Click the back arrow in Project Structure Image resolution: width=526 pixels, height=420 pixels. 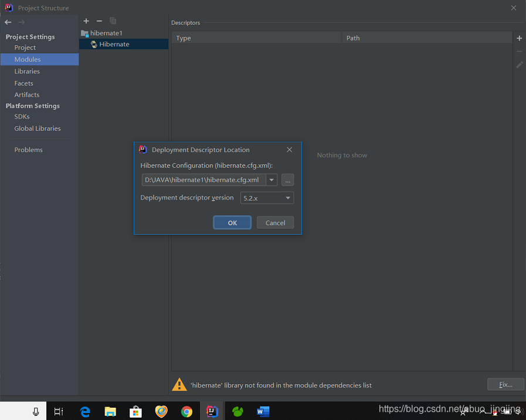8,22
